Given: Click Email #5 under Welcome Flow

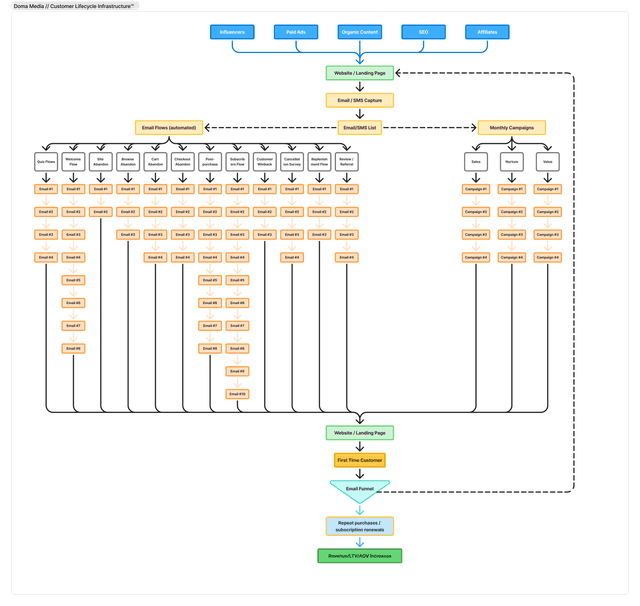Looking at the screenshot, I should 73,280.
